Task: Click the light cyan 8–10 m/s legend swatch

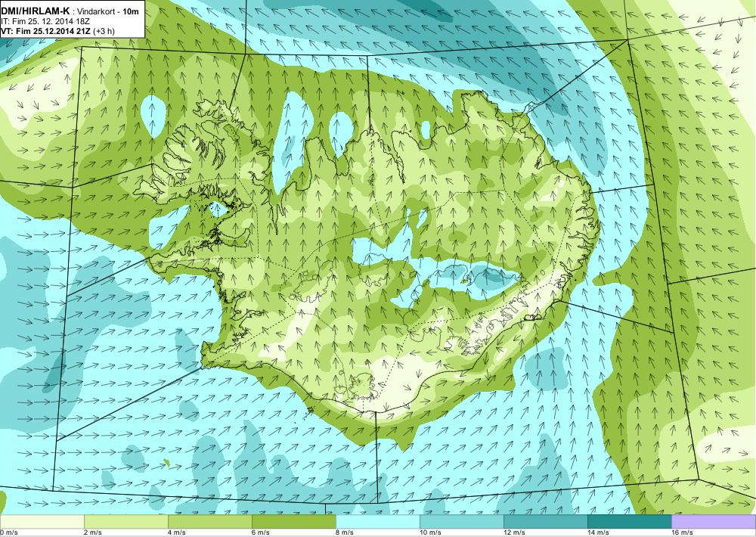Action: tap(377, 522)
